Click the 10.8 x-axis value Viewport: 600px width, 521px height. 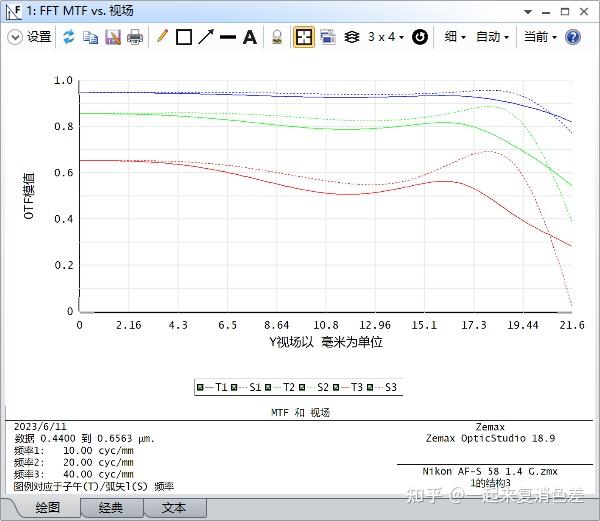click(326, 325)
